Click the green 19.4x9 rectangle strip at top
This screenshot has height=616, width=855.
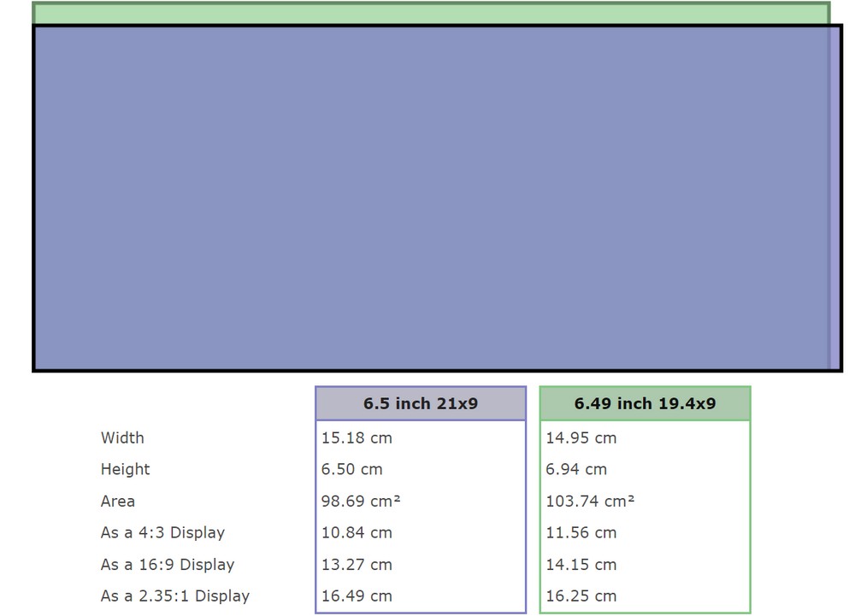pos(430,14)
